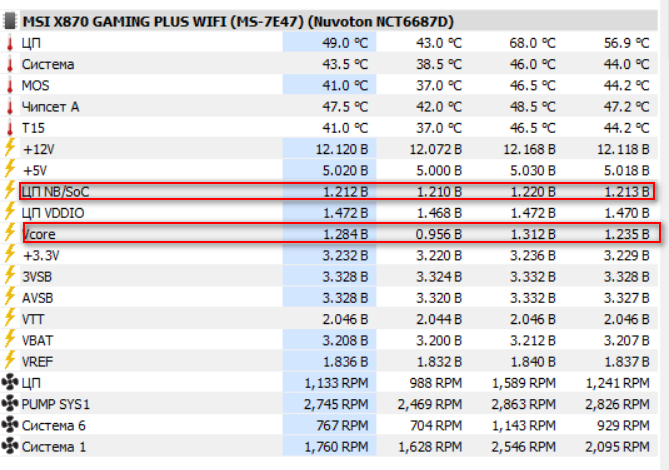Select the VBAT label
Image resolution: width=669 pixels, height=470 pixels.
pos(38,341)
